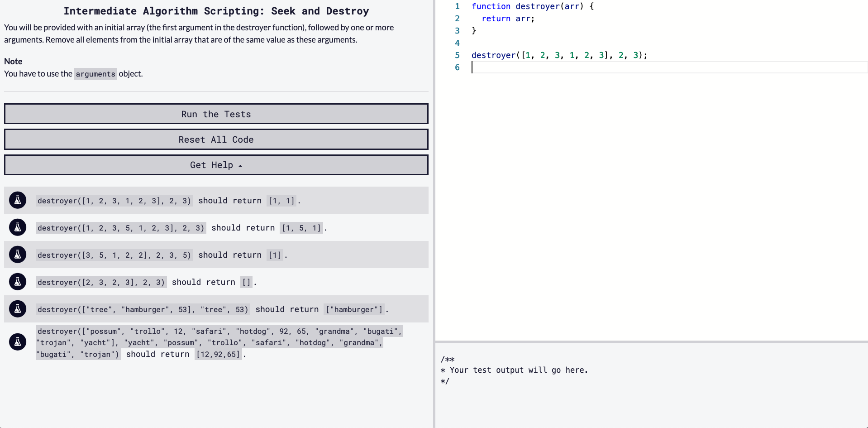Click line number 3 in editor gutter

coord(457,31)
